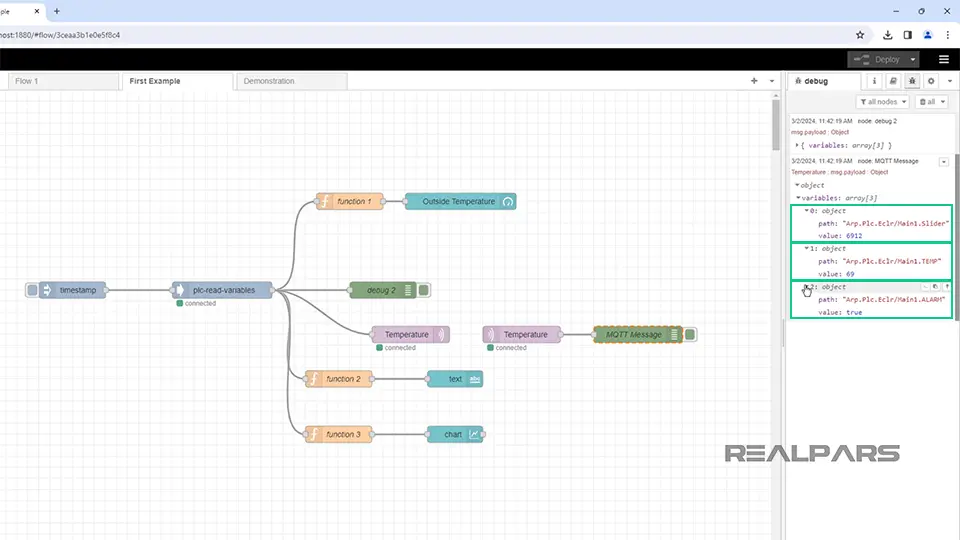Viewport: 960px width, 540px height.
Task: Click the 'node: debug 2' message link
Action: [x=877, y=121]
